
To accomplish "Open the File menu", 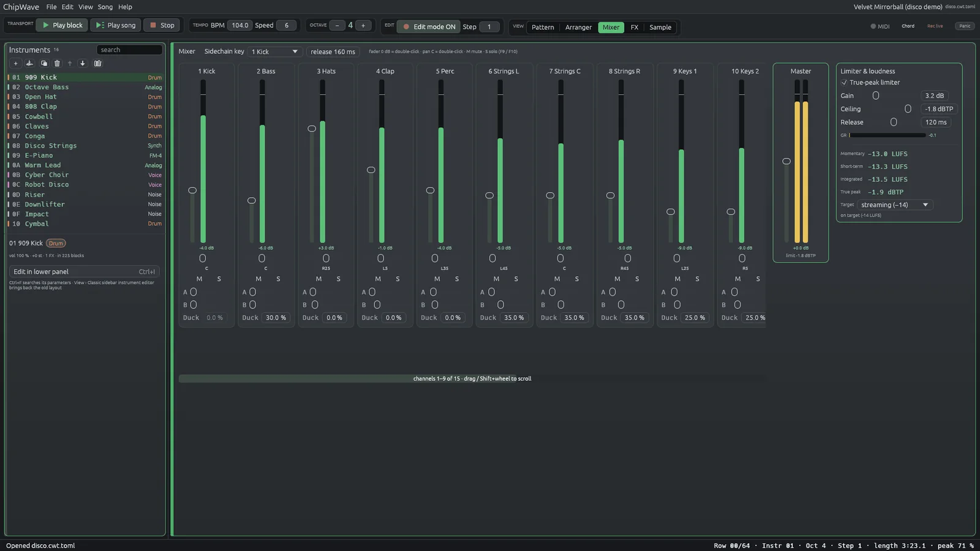I will 51,7.
